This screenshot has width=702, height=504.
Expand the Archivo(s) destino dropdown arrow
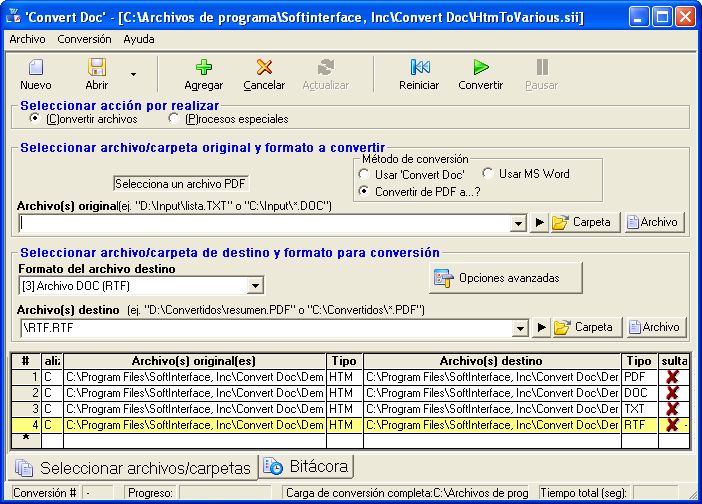coord(520,328)
